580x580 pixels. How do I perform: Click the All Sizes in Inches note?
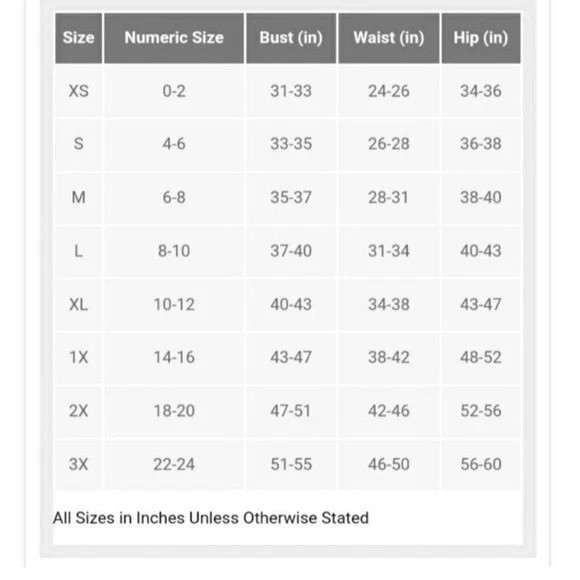click(211, 518)
